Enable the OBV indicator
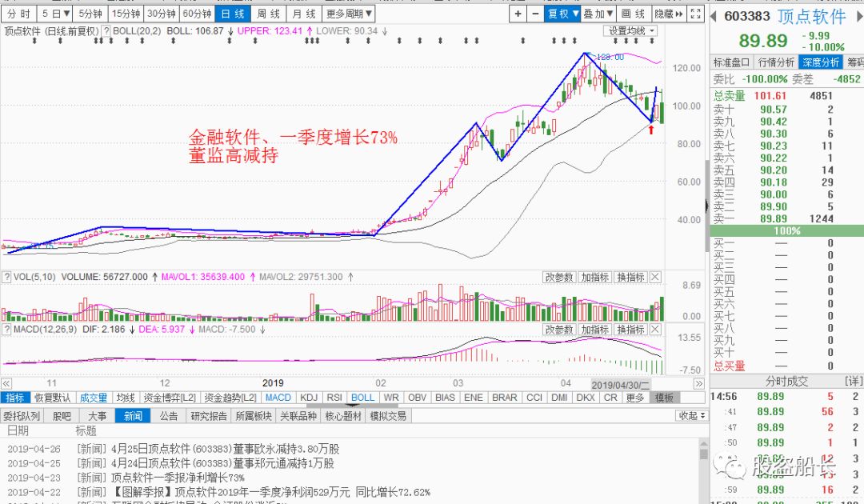Image resolution: width=864 pixels, height=504 pixels. point(417,398)
